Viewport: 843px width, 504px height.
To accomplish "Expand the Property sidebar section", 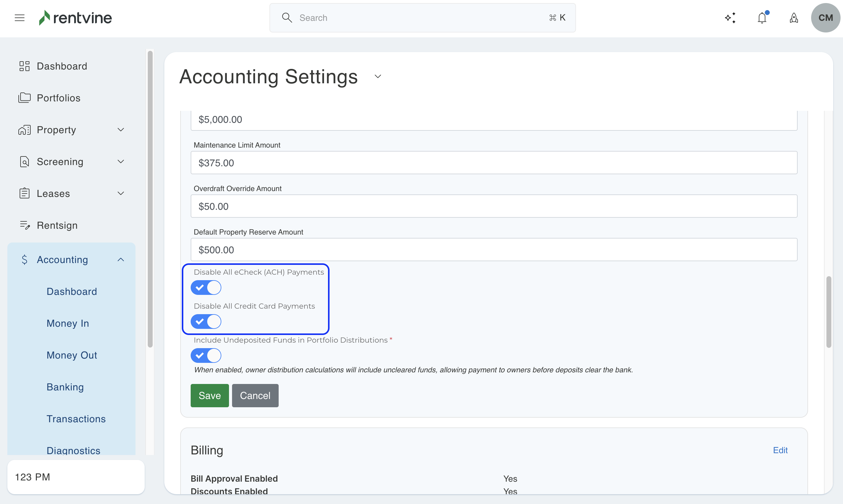I will (121, 130).
